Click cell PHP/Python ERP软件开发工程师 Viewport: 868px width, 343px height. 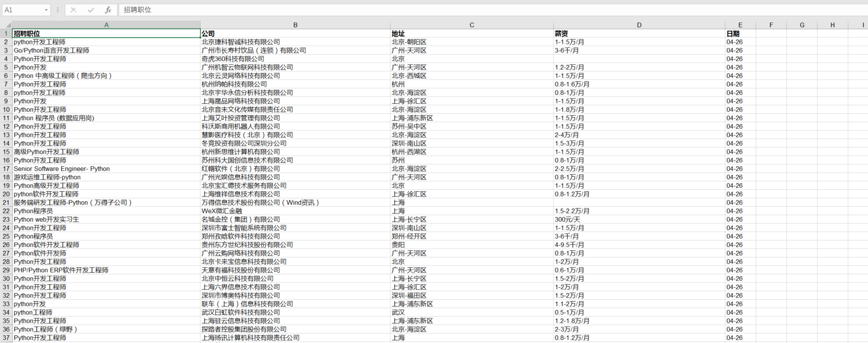pyautogui.click(x=106, y=270)
